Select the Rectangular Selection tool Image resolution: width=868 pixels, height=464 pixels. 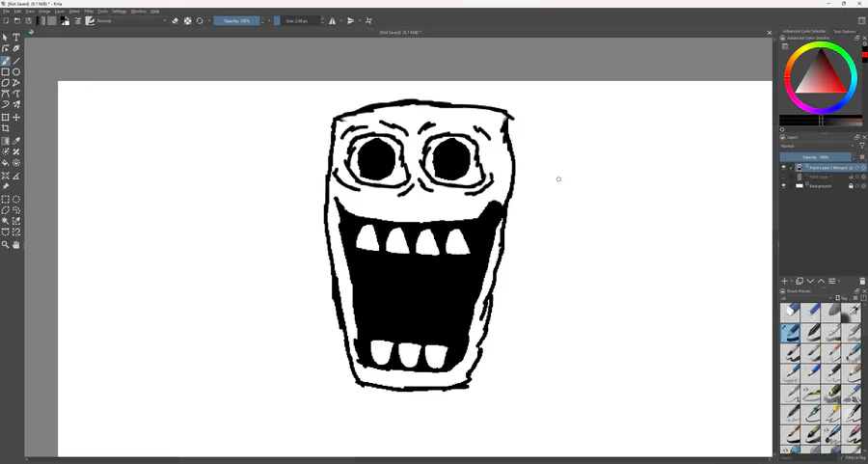6,200
